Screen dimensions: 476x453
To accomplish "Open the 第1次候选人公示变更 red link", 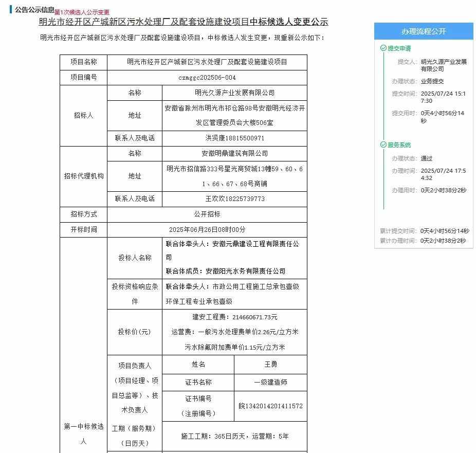I will (82, 12).
